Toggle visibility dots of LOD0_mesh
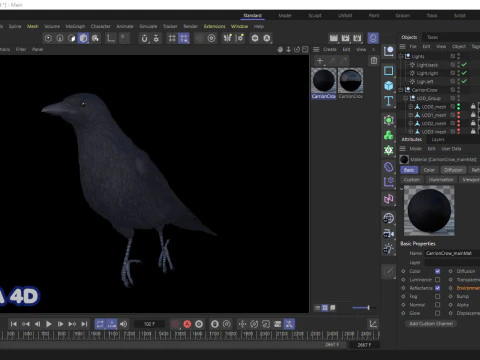This screenshot has height=360, width=480. 459,107
